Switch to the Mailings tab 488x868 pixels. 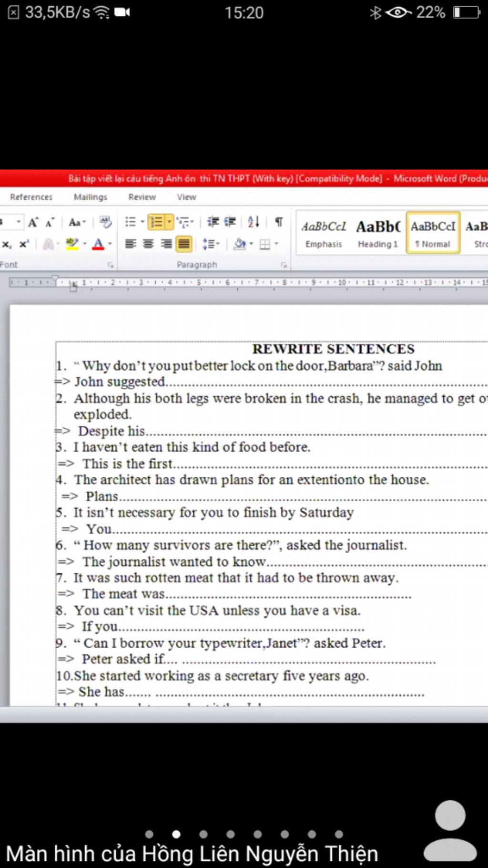coord(91,197)
